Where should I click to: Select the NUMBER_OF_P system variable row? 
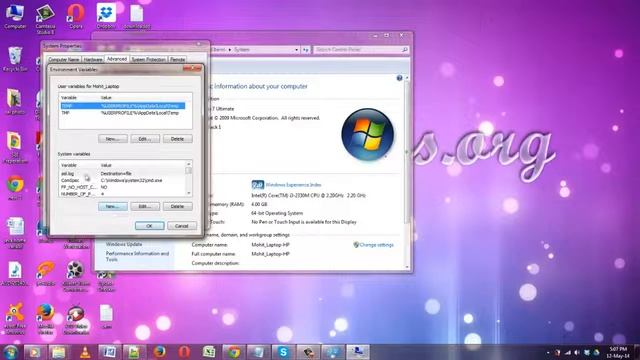pyautogui.click(x=122, y=194)
